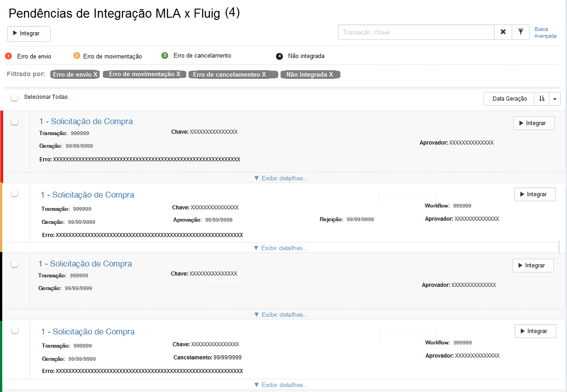Open the Busca Avançada link

pos(545,32)
